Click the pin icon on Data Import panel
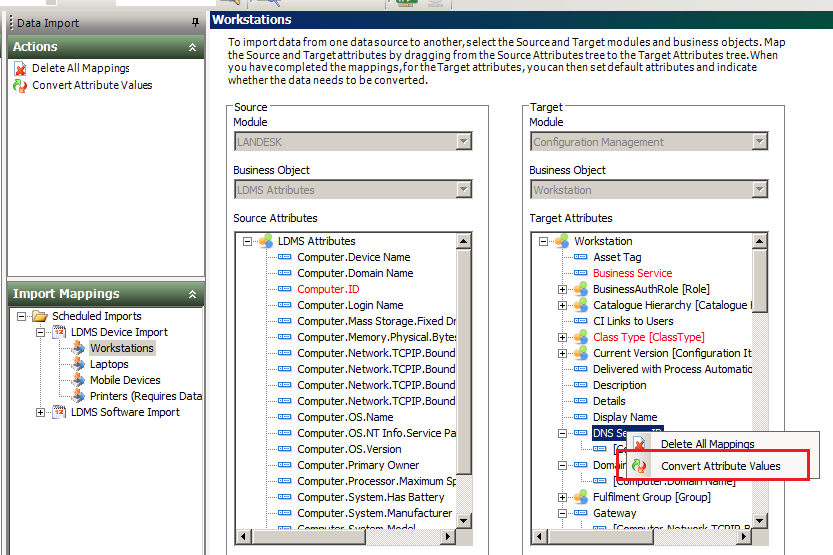 [195, 23]
